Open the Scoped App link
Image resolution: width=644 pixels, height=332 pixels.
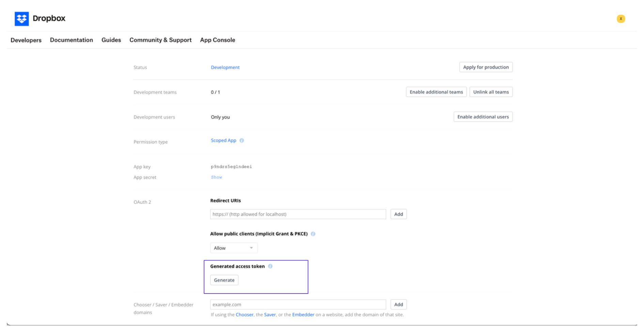(x=223, y=140)
